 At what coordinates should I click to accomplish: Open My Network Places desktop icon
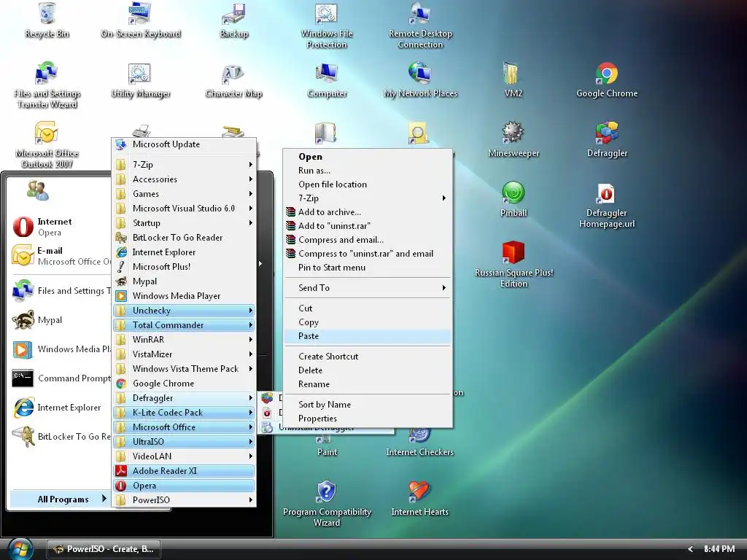click(x=420, y=79)
